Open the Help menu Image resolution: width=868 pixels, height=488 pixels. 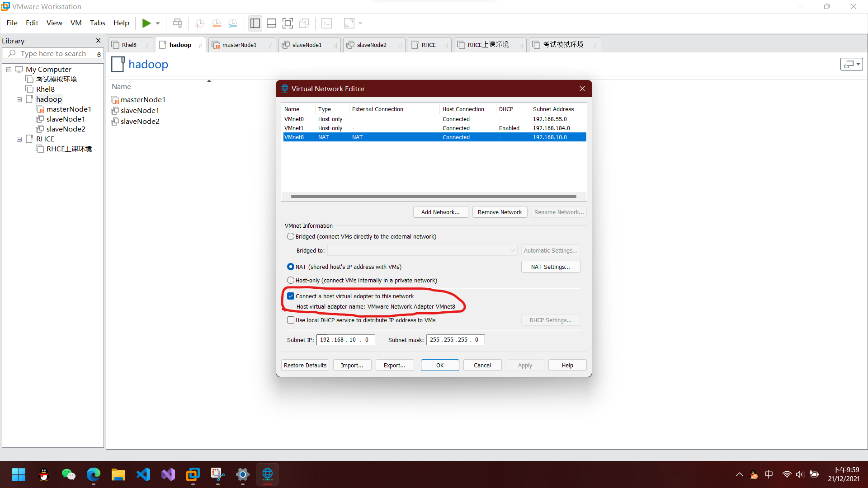tap(121, 23)
